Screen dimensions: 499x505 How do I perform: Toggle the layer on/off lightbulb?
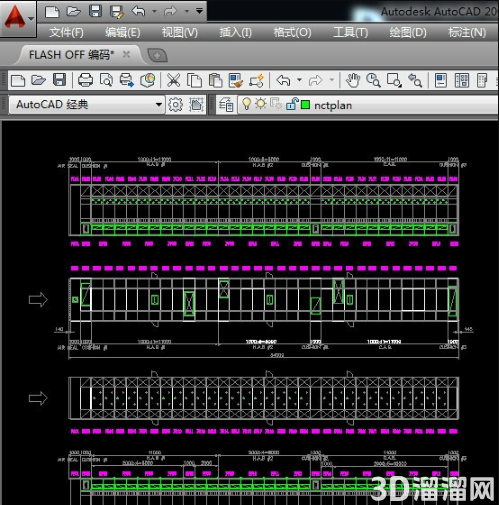(246, 104)
